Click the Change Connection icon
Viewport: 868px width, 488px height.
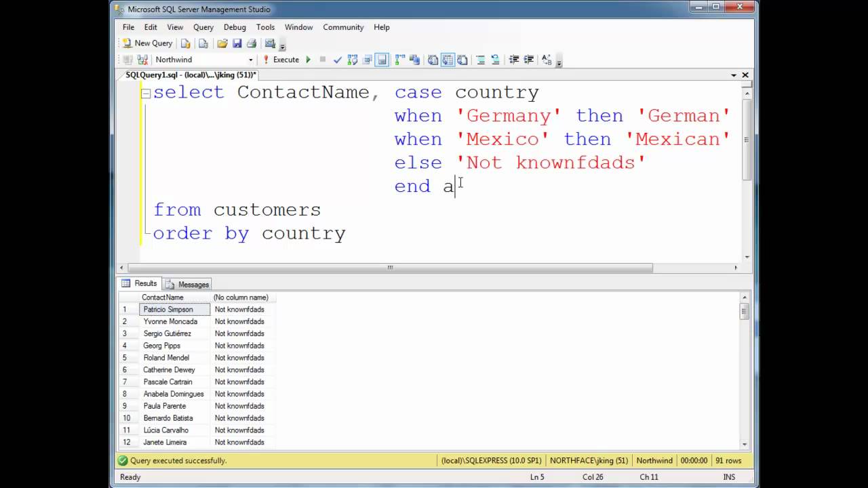click(142, 60)
